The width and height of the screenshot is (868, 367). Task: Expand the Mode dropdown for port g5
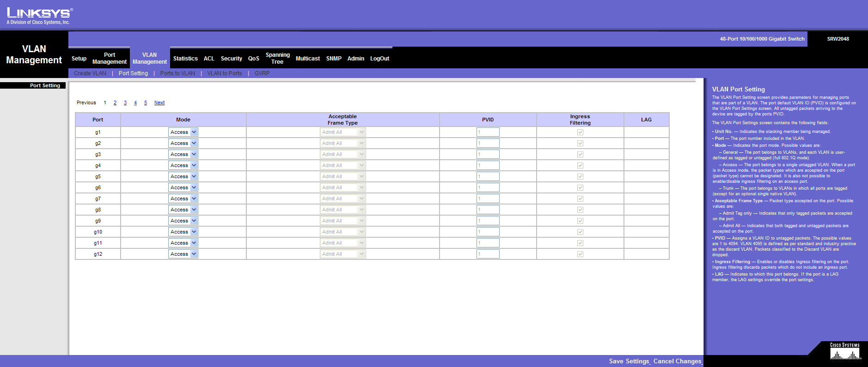[x=183, y=176]
